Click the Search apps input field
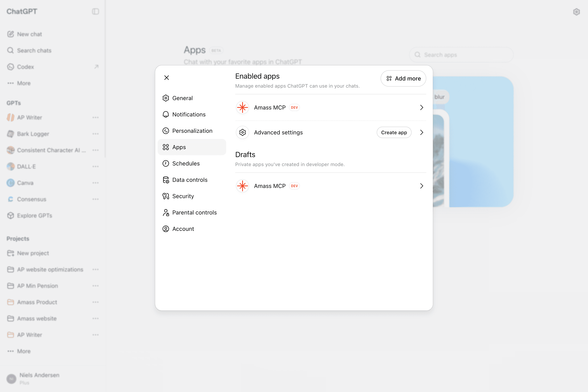This screenshot has height=392, width=588. [x=461, y=55]
